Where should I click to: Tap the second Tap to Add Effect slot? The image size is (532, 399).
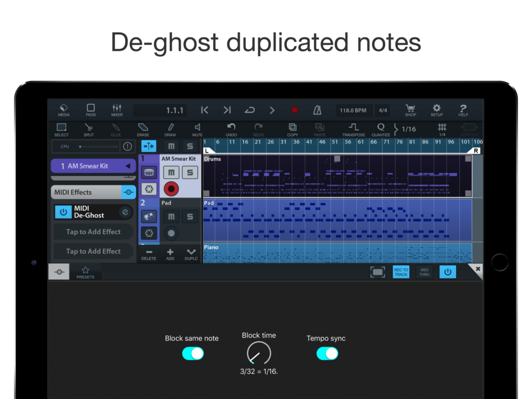94,251
